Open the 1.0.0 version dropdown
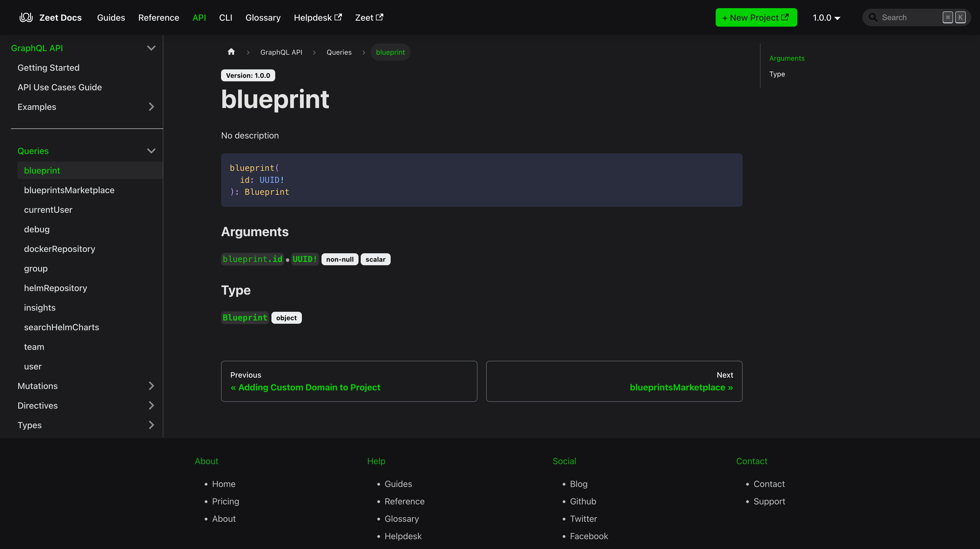The image size is (980, 549). 826,17
